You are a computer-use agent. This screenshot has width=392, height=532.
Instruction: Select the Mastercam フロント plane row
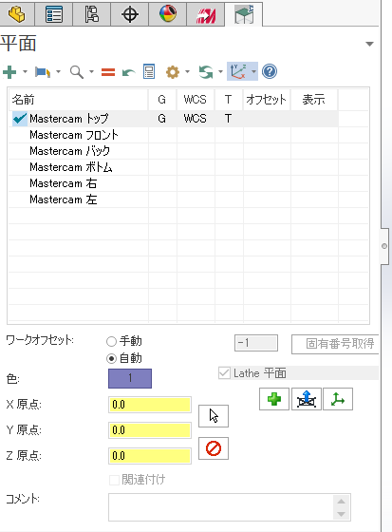pos(174,135)
